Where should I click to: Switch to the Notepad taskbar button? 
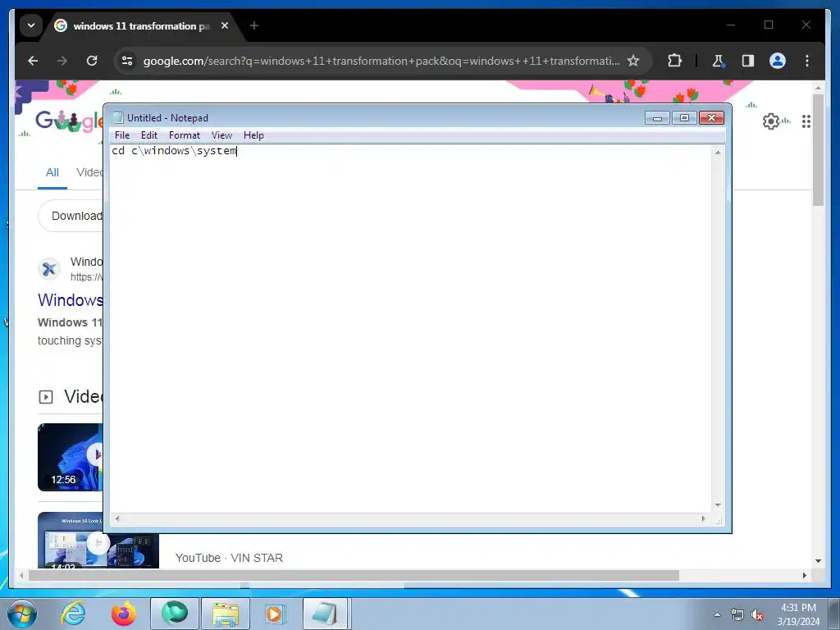[326, 614]
